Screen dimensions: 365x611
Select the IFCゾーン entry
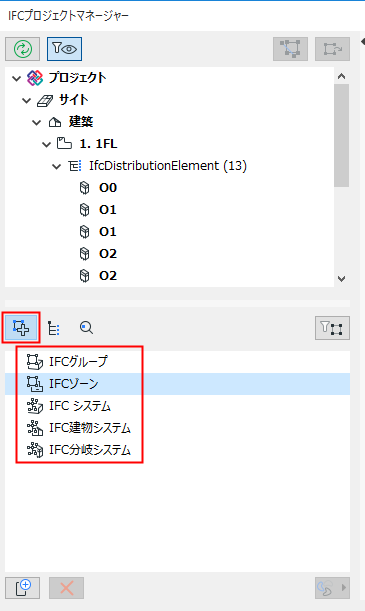[177, 384]
